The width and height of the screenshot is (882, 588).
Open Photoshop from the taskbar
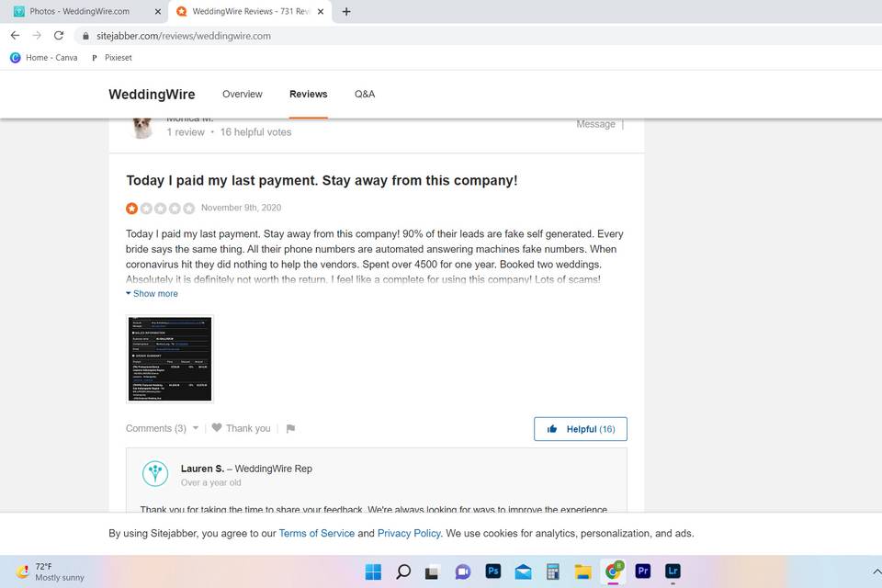(493, 571)
